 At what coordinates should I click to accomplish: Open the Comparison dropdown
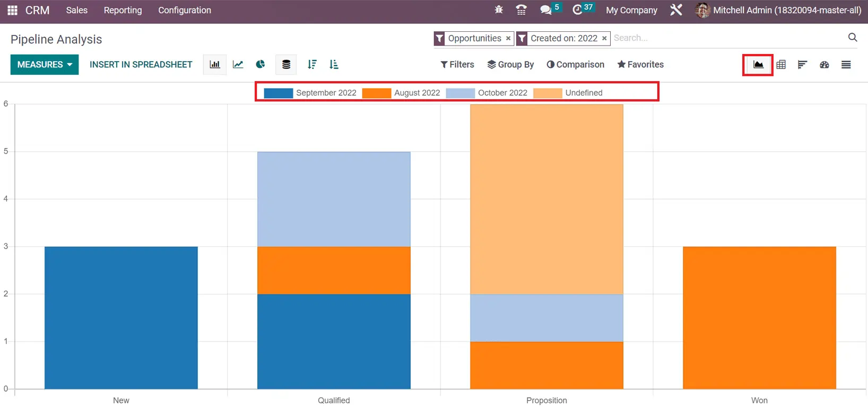coord(576,65)
